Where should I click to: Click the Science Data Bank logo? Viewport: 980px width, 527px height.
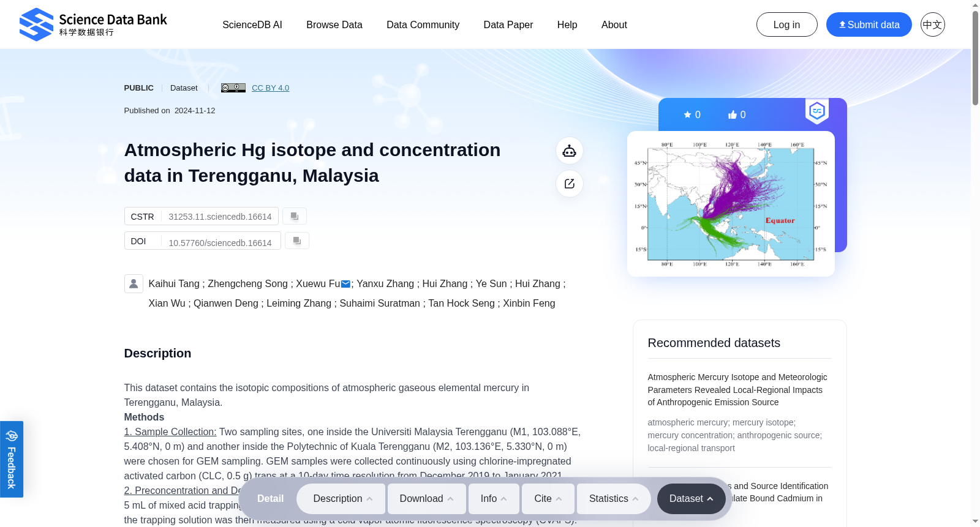pyautogui.click(x=93, y=24)
